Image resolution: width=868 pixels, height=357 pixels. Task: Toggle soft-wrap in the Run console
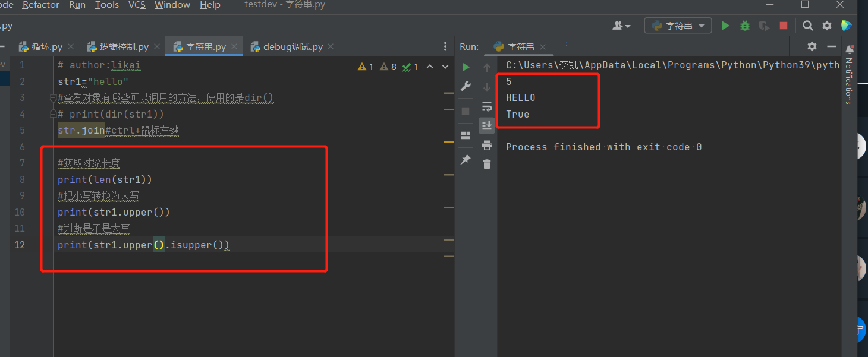click(487, 106)
